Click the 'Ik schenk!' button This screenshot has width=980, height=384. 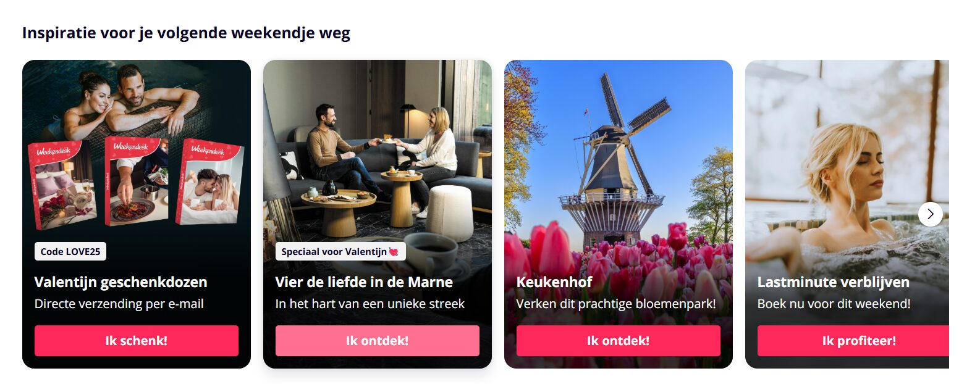(x=137, y=341)
